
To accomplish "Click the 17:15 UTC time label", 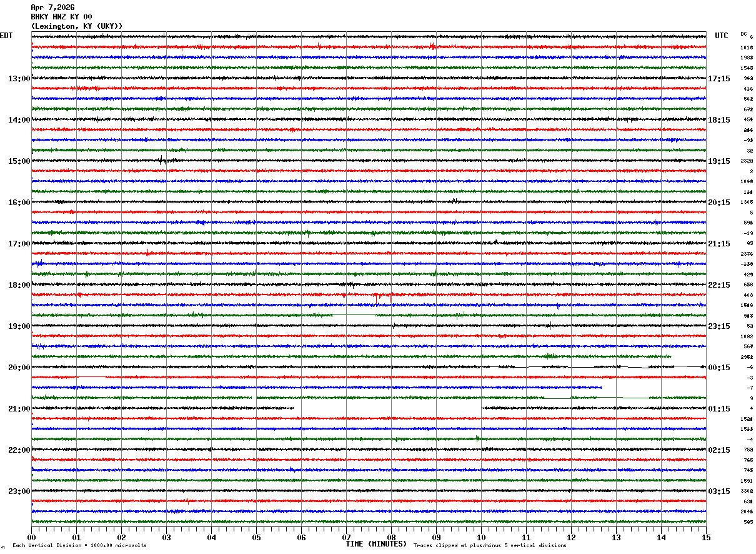I will click(x=719, y=79).
